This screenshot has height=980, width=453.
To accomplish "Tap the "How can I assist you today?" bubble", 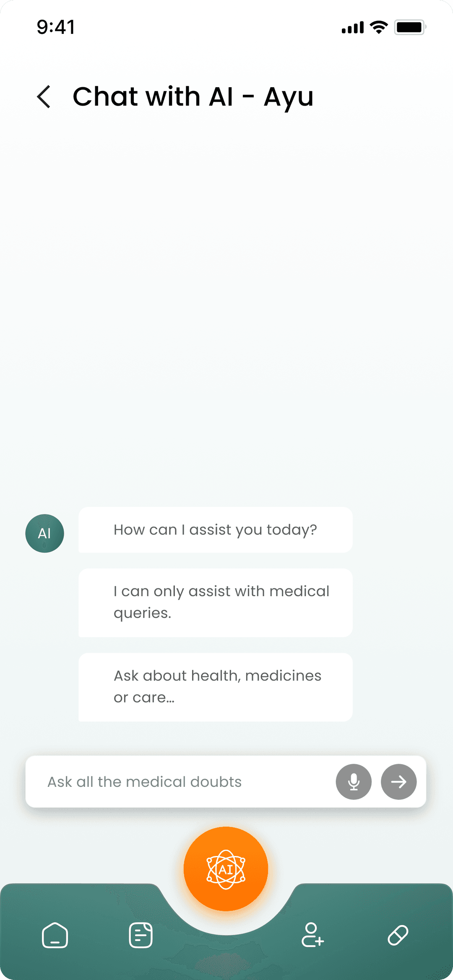I will click(215, 530).
